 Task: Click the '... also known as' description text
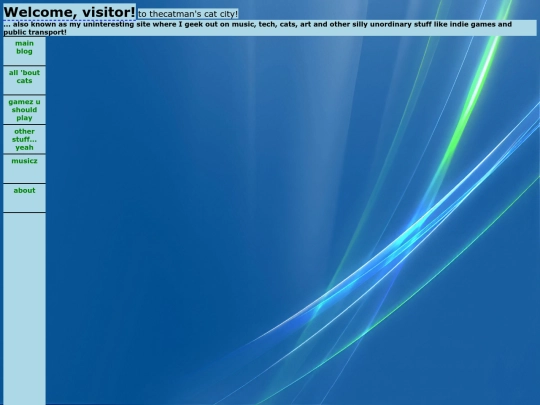[x=270, y=28]
